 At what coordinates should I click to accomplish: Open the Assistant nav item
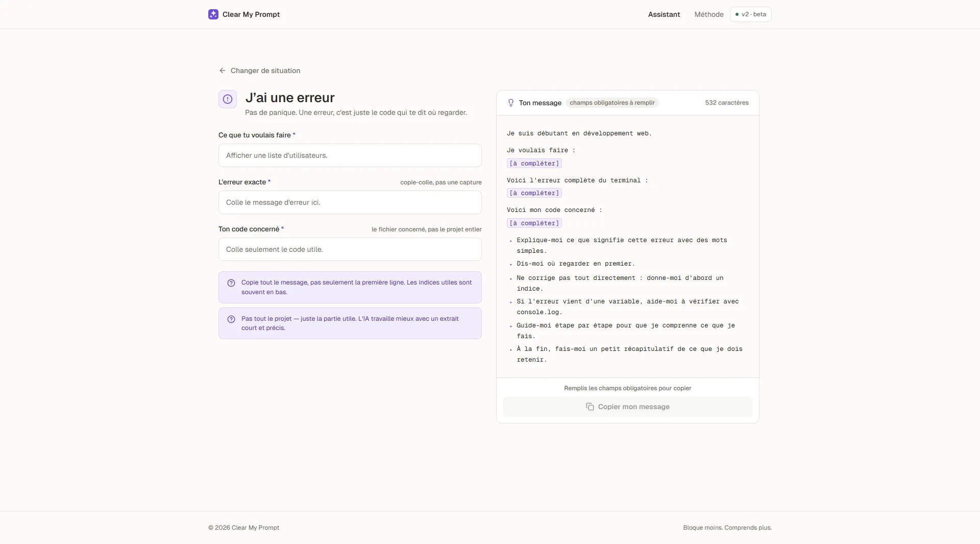tap(664, 14)
